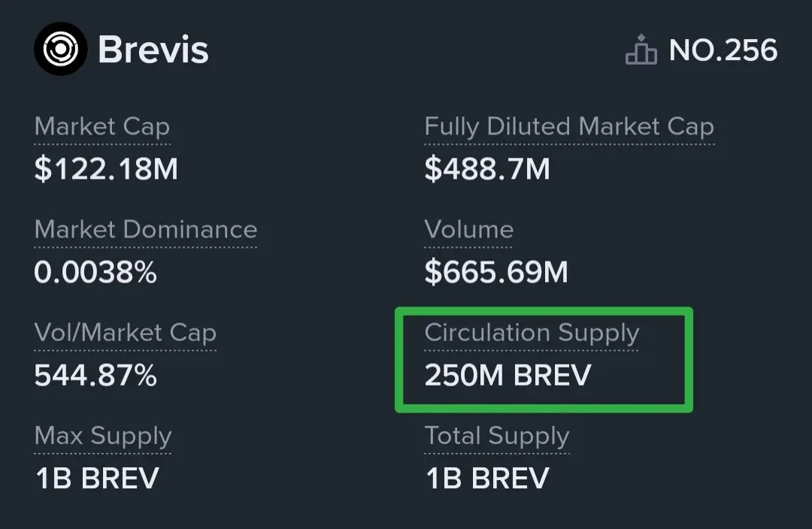Click the Market Dominance label
812x529 pixels.
point(146,229)
